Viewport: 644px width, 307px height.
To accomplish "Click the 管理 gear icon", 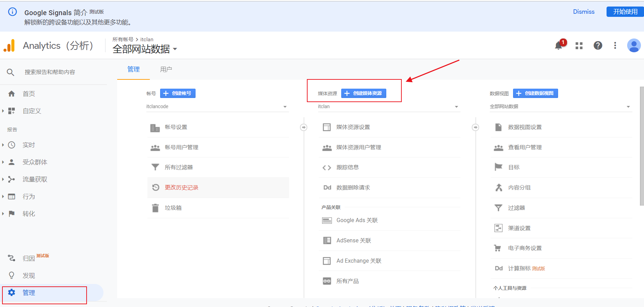I will (12, 293).
